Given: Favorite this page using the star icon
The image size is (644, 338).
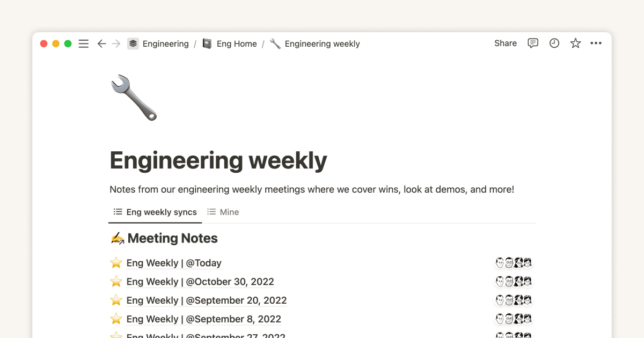Looking at the screenshot, I should 575,43.
